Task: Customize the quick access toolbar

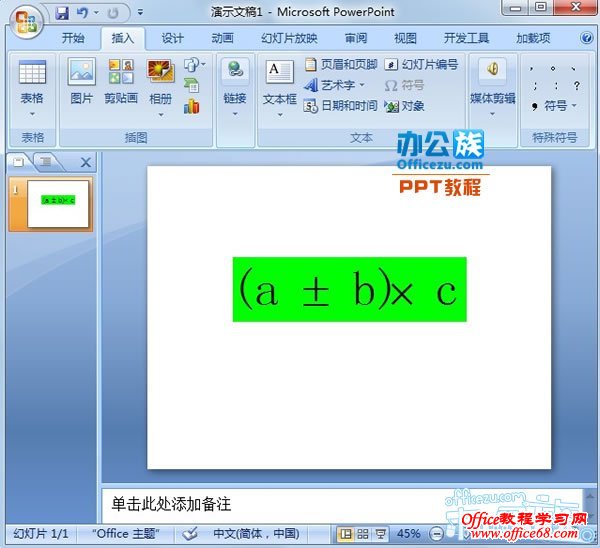Action: 140,13
